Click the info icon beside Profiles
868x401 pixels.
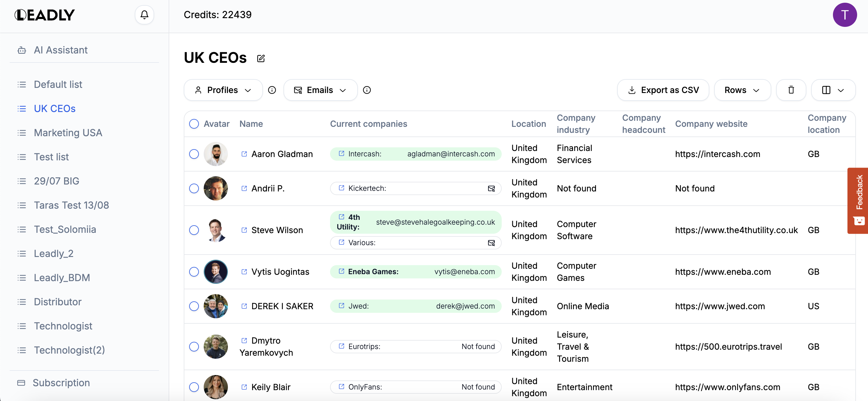tap(272, 90)
